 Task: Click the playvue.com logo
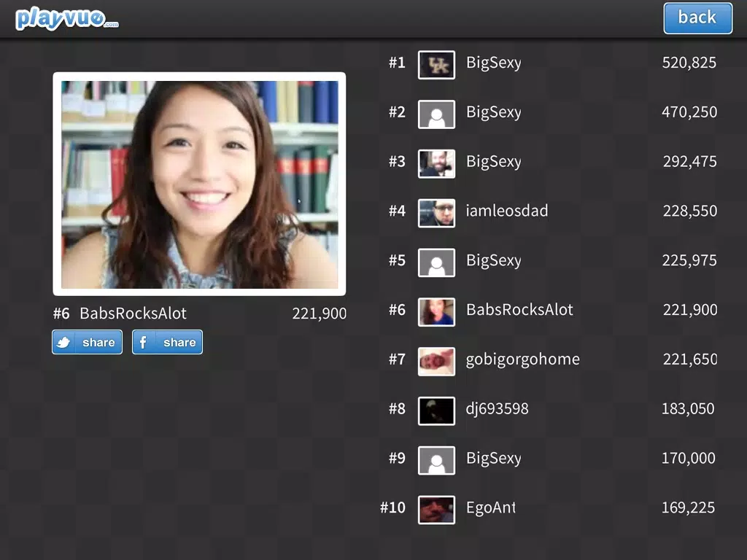[66, 18]
